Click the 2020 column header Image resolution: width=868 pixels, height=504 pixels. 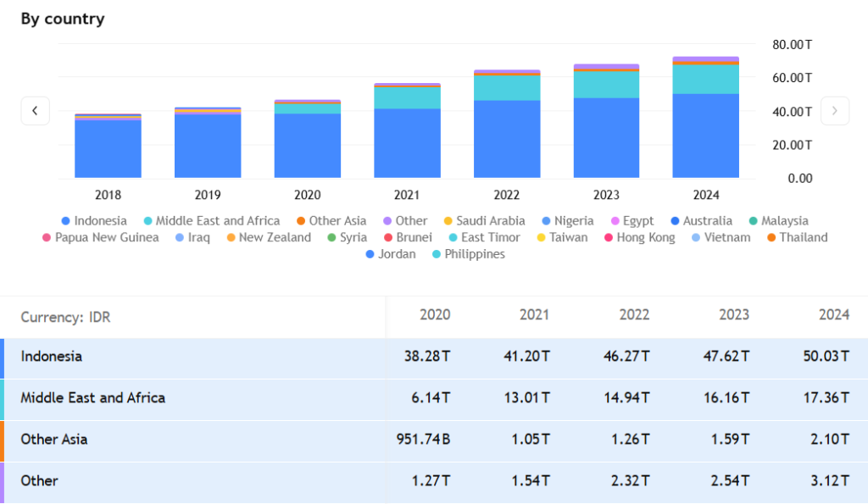pyautogui.click(x=435, y=315)
